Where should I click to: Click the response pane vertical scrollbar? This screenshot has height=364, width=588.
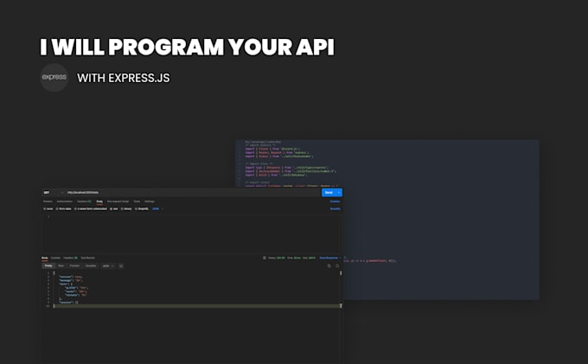pyautogui.click(x=341, y=289)
